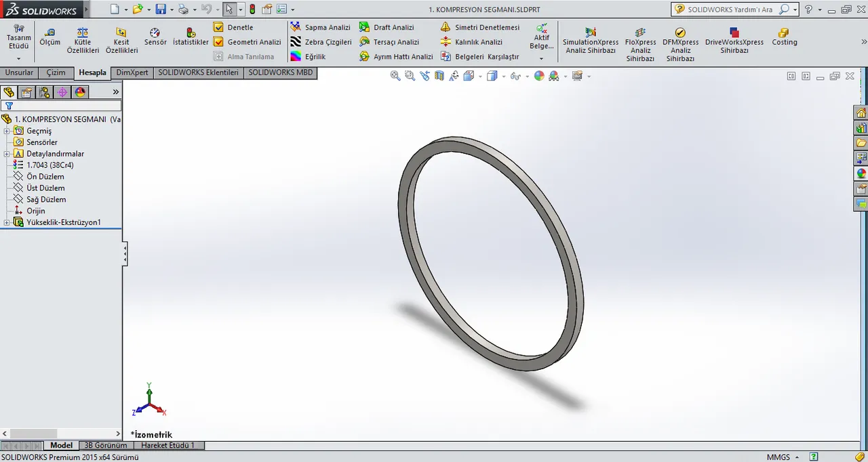
Task: Run Ayrım Hattı Analizi
Action: [x=396, y=57]
